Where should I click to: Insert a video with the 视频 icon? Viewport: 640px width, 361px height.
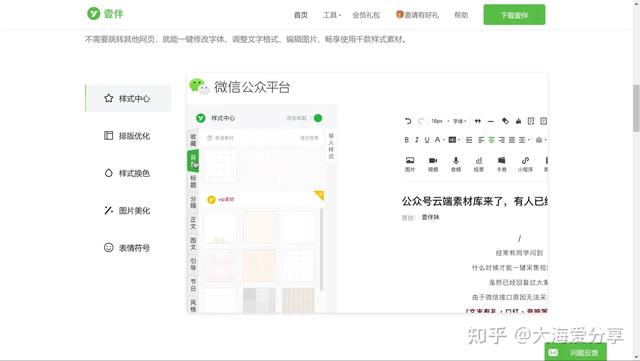433,164
